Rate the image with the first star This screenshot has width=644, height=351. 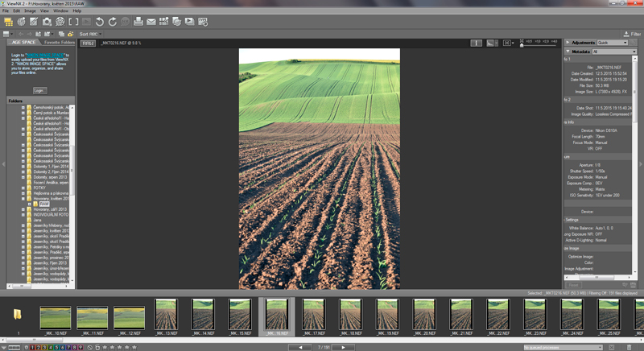tap(105, 347)
